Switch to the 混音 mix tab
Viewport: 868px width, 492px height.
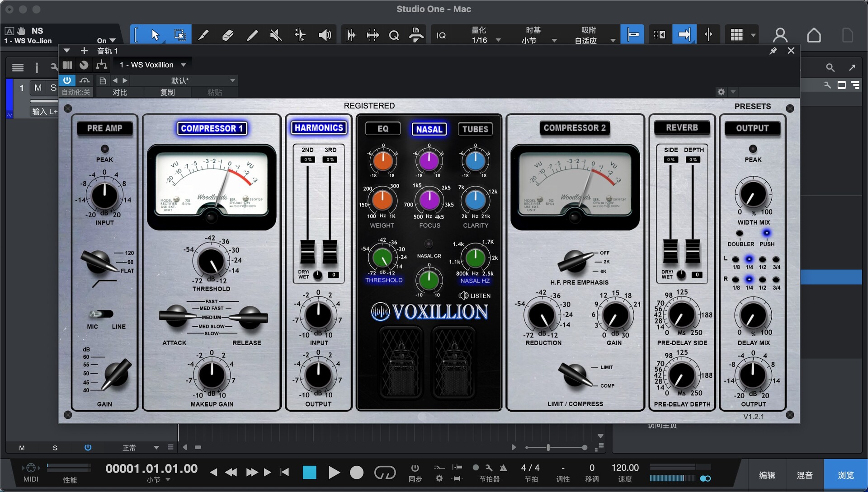pos(804,475)
